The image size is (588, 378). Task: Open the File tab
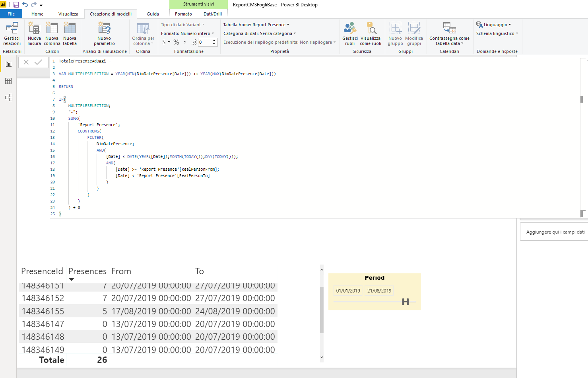tap(11, 14)
